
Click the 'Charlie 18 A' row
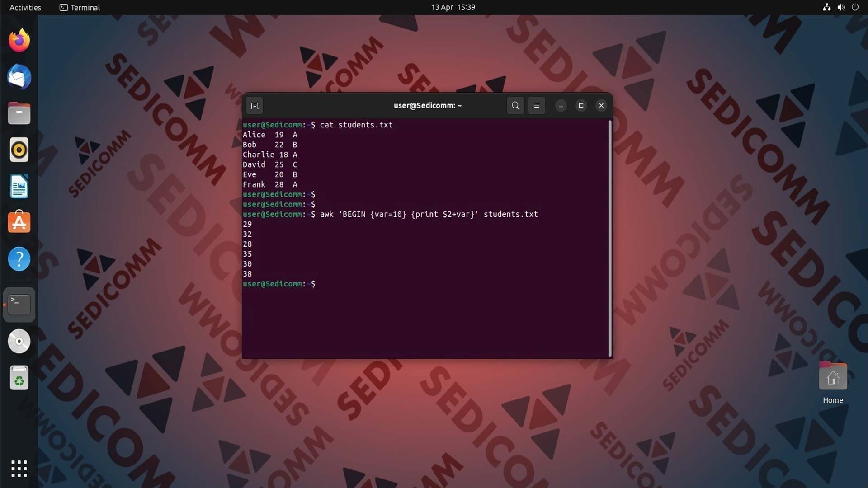[x=270, y=155]
